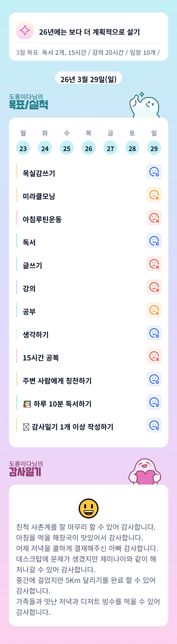
Task: Click the pink sparkle star icon
Action: pos(25,30)
